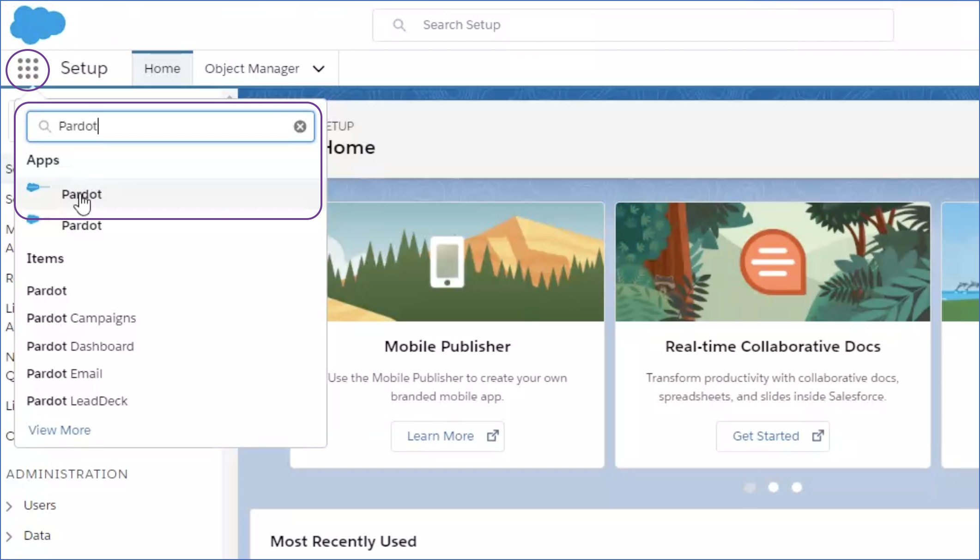Image resolution: width=980 pixels, height=560 pixels.
Task: Focus the Search Setup field
Action: pos(633,25)
